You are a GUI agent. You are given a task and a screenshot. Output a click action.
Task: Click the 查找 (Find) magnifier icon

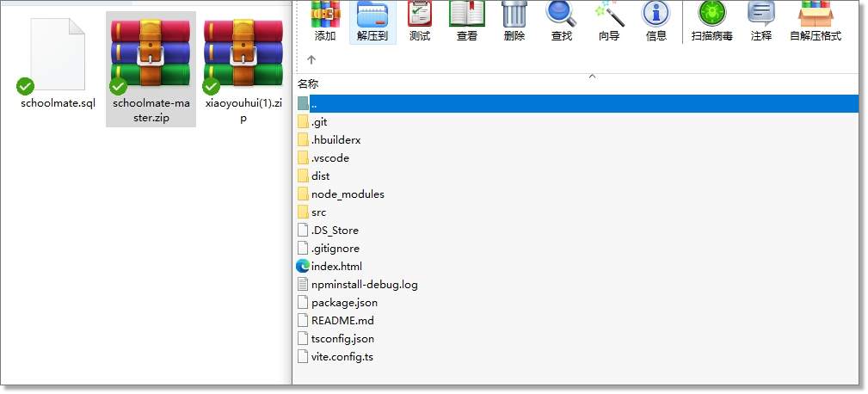(562, 15)
